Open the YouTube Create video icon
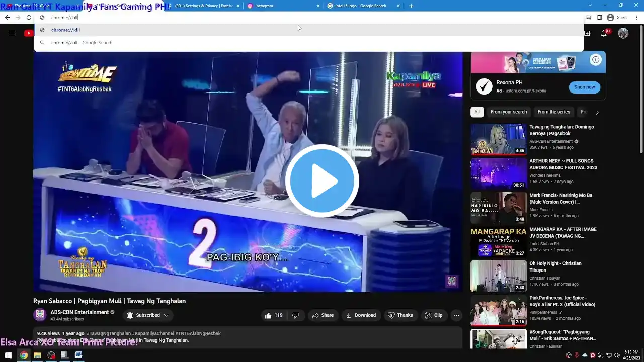The width and height of the screenshot is (644, 362). (588, 33)
